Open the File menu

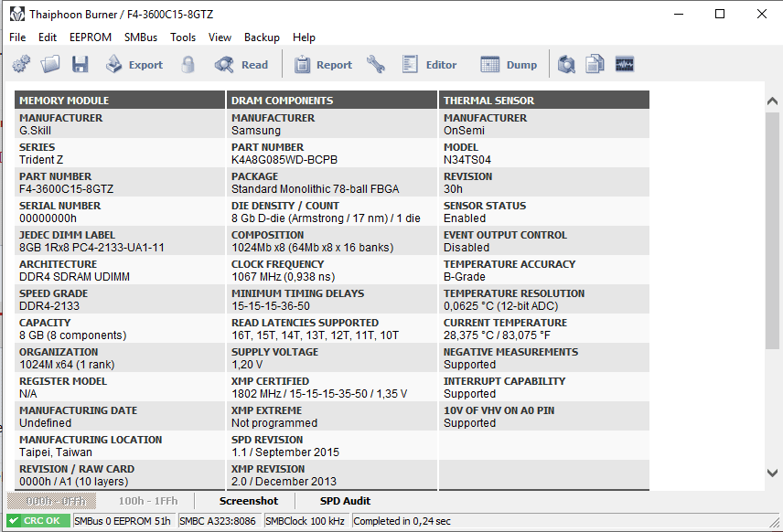click(x=17, y=37)
